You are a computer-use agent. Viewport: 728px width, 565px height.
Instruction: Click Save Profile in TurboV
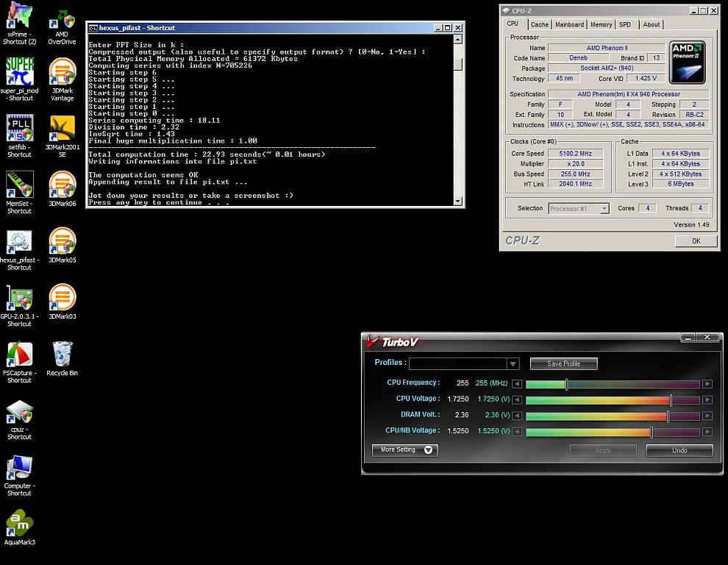563,364
